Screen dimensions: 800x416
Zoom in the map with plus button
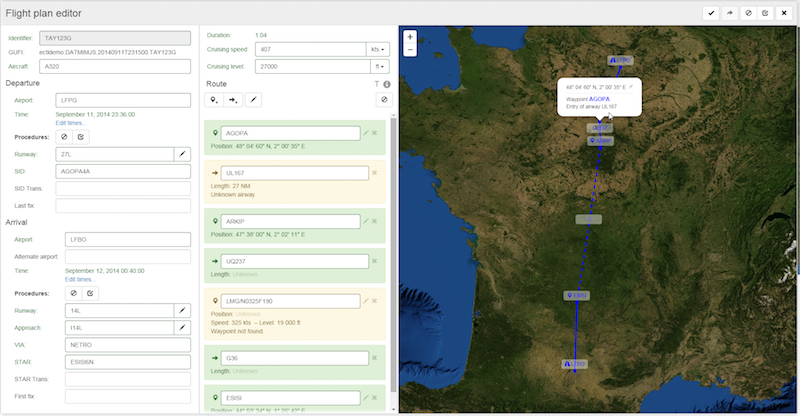(x=410, y=37)
